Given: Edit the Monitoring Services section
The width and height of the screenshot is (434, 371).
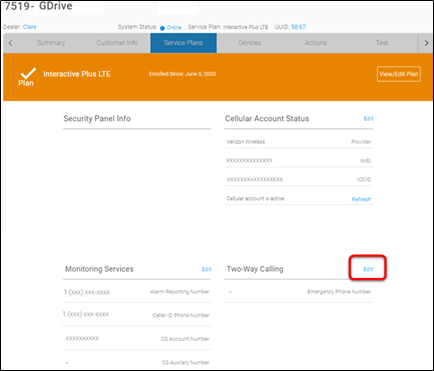Looking at the screenshot, I should point(207,269).
